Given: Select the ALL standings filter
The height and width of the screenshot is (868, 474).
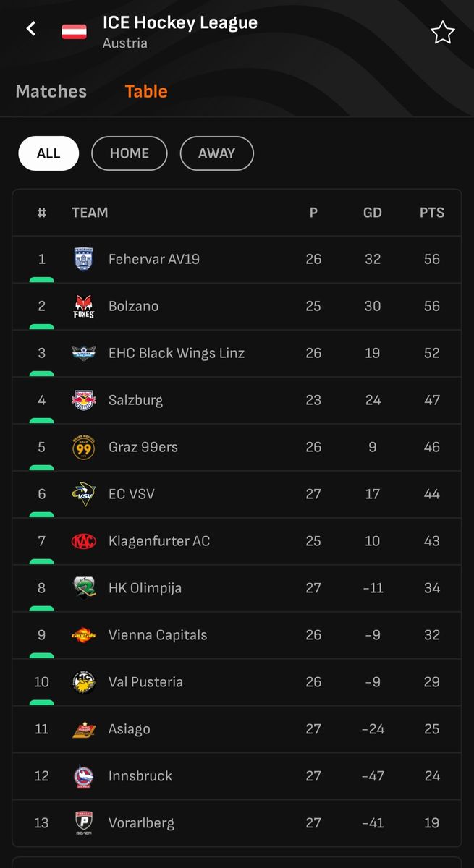Looking at the screenshot, I should coord(48,153).
